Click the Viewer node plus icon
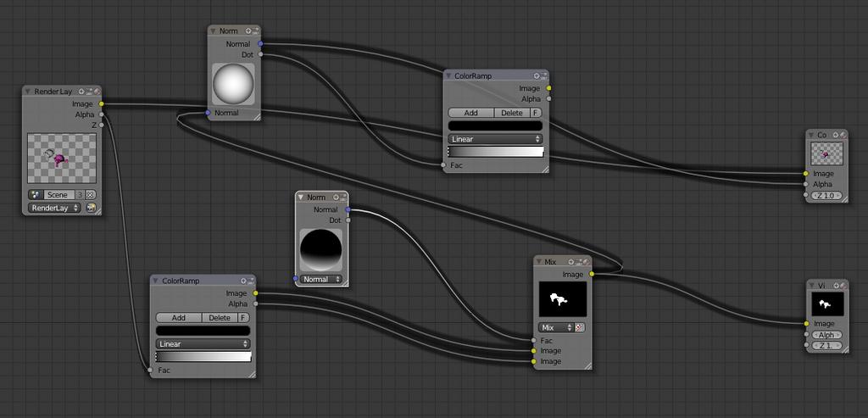 click(x=835, y=285)
